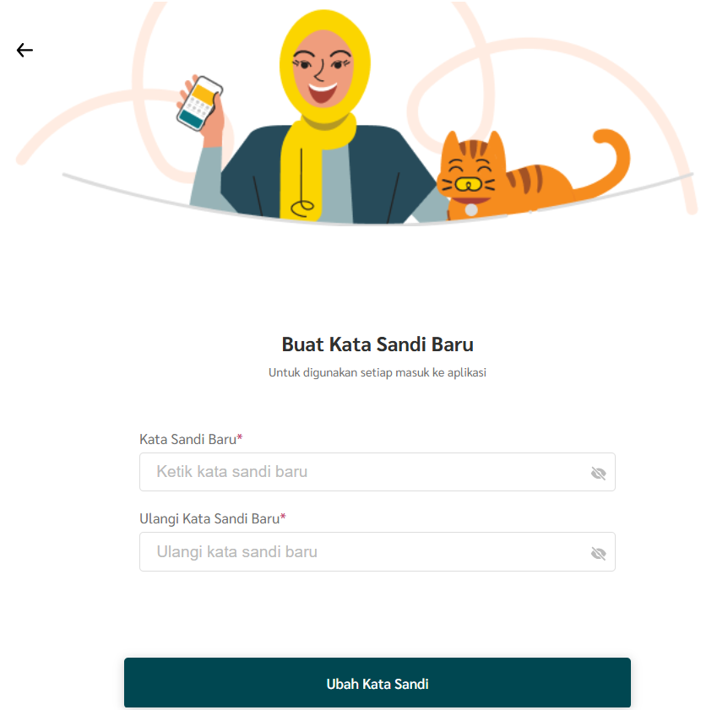Click the woman in yellow hijab illustration

tap(312, 117)
